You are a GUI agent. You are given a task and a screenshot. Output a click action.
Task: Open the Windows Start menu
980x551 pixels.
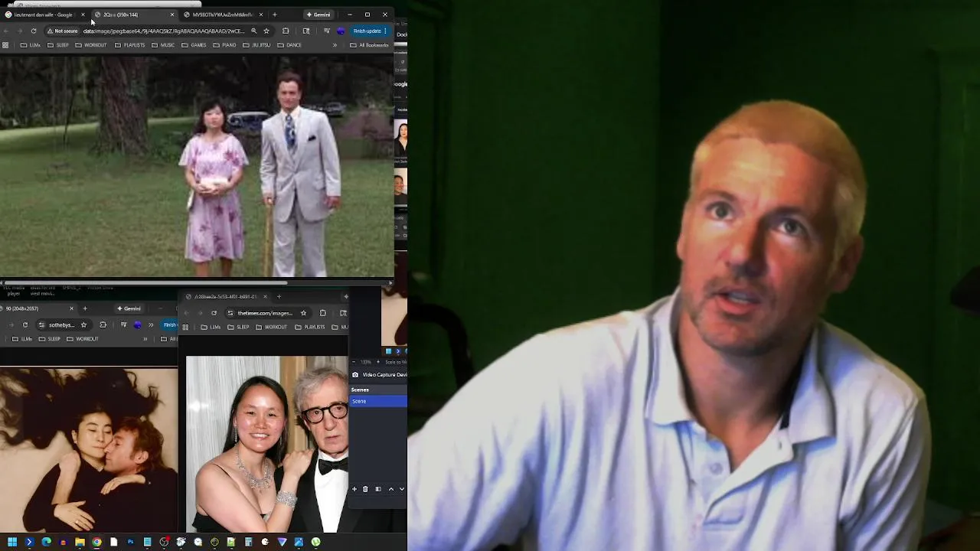point(12,542)
